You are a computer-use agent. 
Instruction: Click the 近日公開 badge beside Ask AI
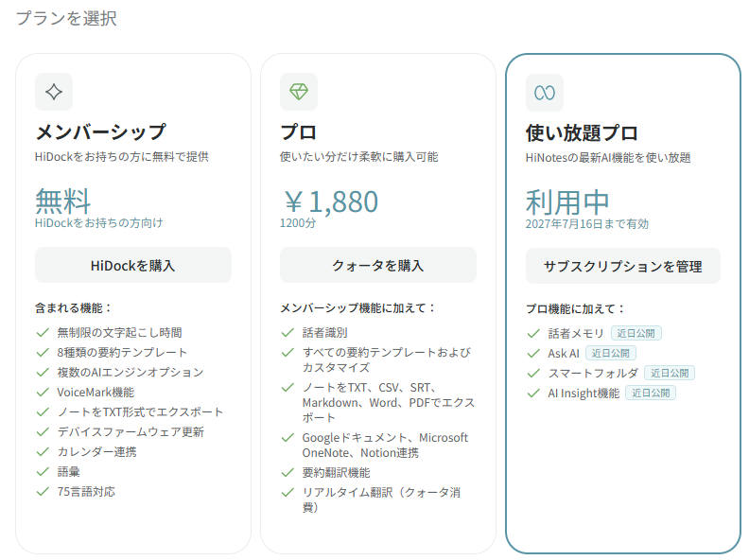tap(611, 353)
